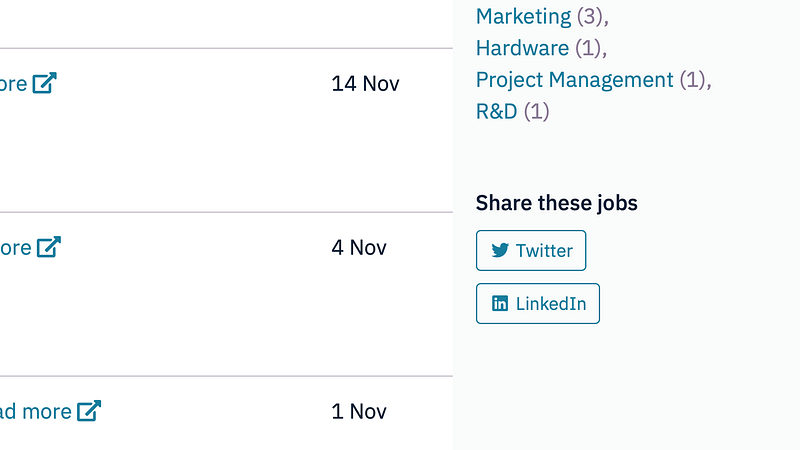Open external link icon beside 1 Nov job
The height and width of the screenshot is (450, 800).
pyautogui.click(x=89, y=411)
